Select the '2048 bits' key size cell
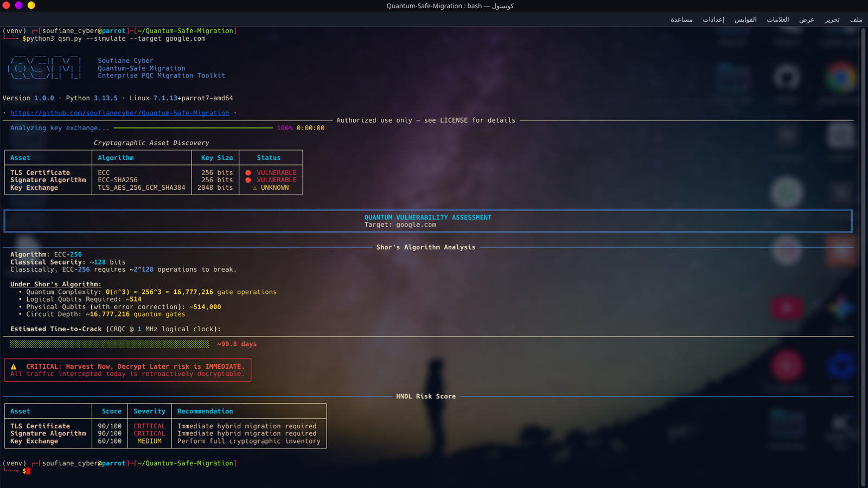 pos(215,188)
